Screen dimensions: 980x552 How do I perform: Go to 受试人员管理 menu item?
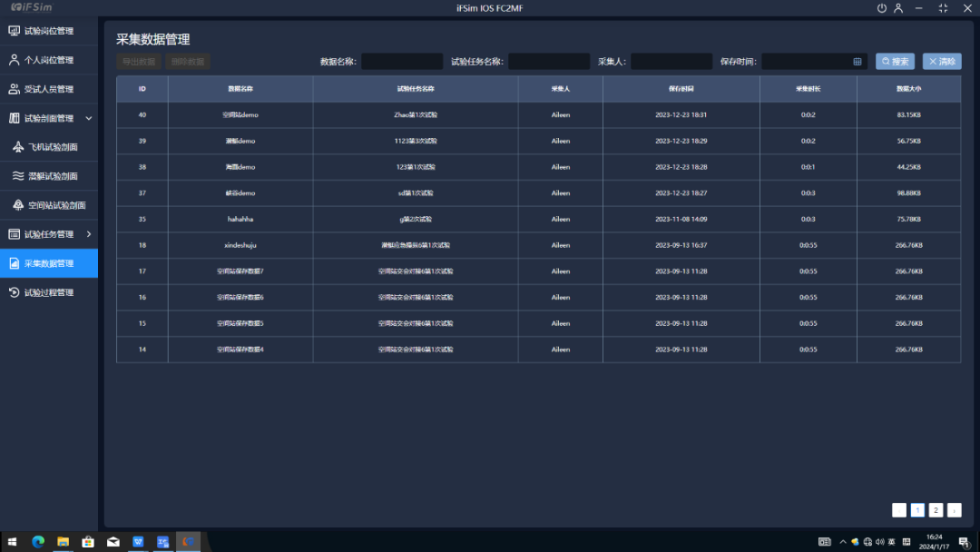click(49, 89)
